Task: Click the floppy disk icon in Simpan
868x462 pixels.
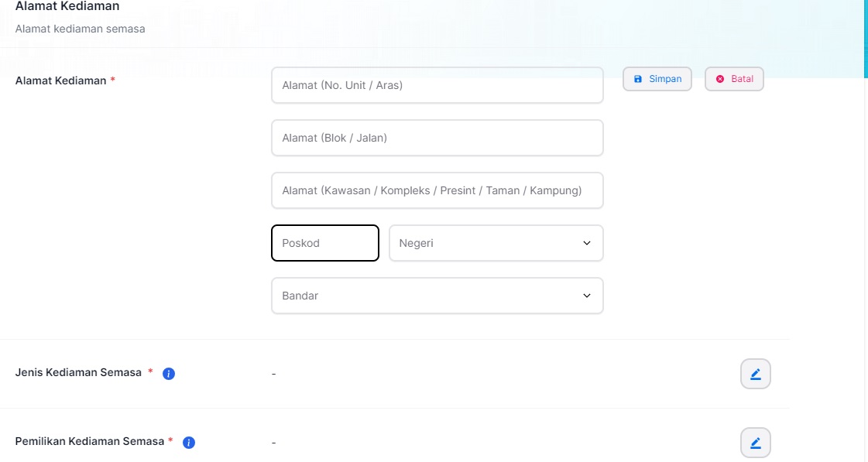Action: point(638,79)
